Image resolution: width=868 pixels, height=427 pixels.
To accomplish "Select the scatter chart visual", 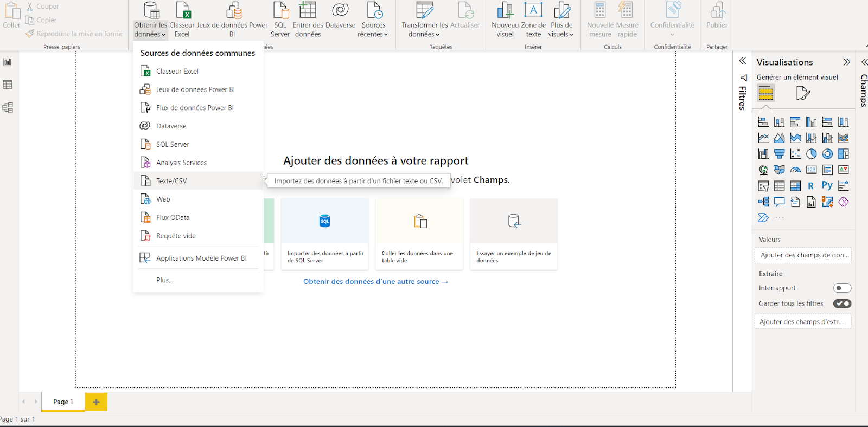I will (x=795, y=154).
